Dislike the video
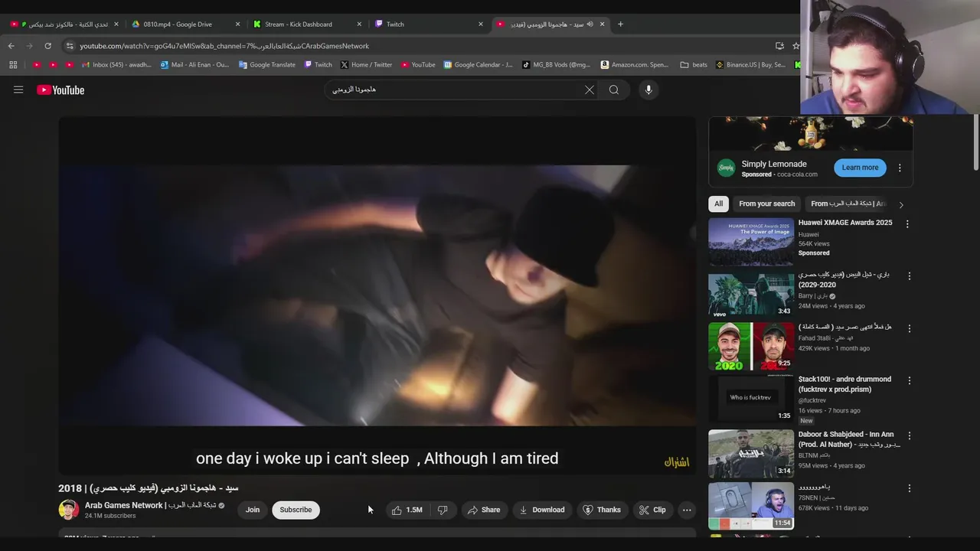 pos(443,510)
